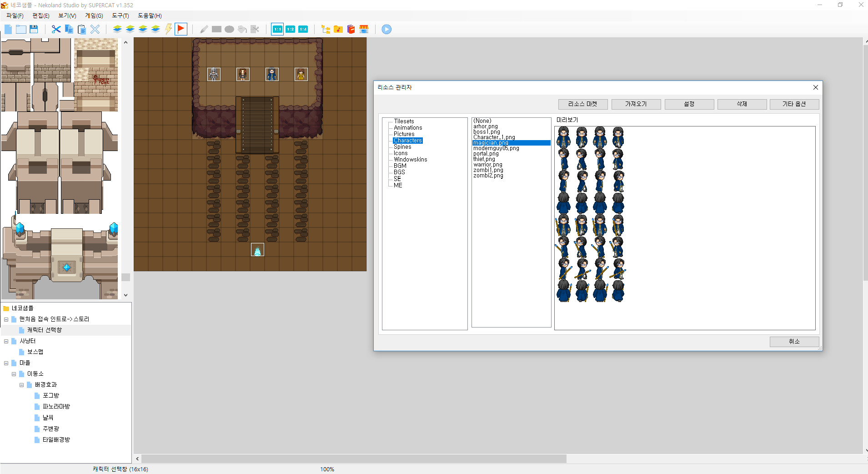The image size is (868, 474).
Task: Start test play with the play icon
Action: tap(386, 29)
